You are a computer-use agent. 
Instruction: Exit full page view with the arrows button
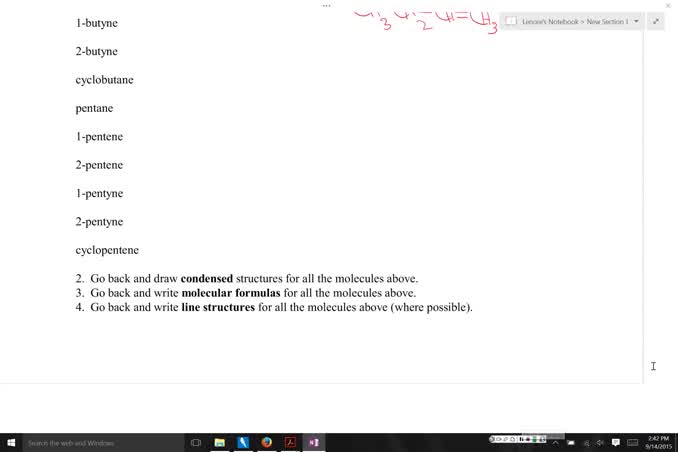point(656,21)
